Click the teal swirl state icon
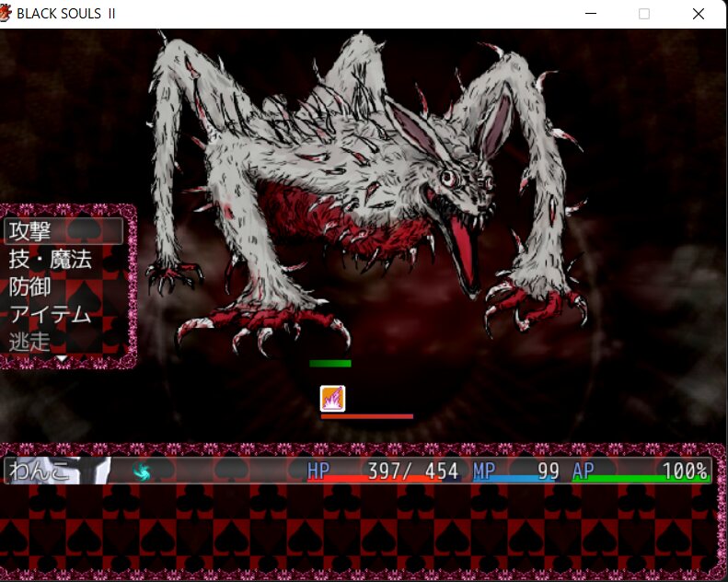 (x=142, y=471)
